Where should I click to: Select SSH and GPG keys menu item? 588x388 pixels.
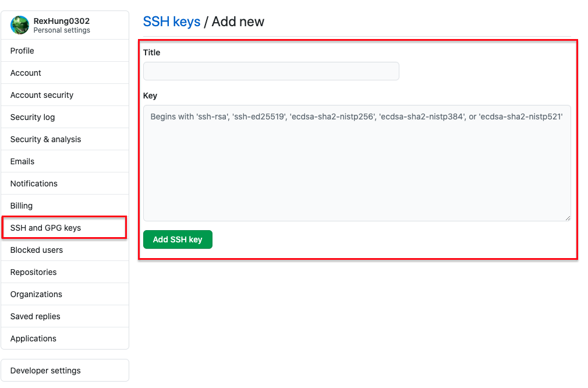(x=45, y=228)
